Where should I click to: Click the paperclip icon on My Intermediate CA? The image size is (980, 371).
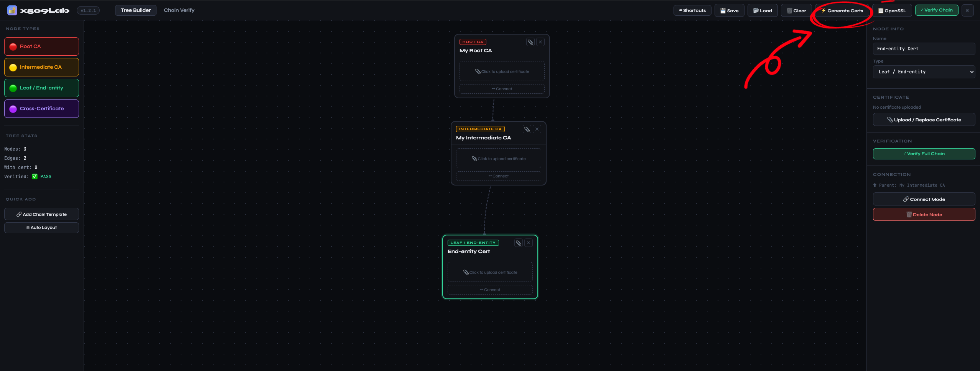pyautogui.click(x=527, y=129)
